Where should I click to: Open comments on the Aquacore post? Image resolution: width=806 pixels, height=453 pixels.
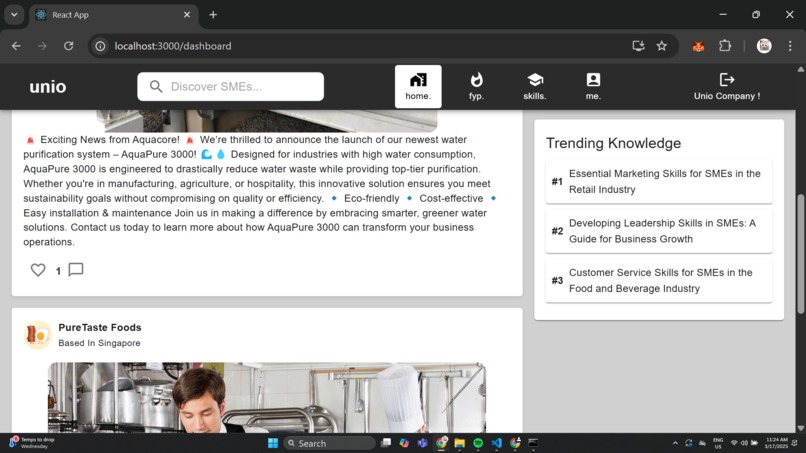tap(76, 270)
